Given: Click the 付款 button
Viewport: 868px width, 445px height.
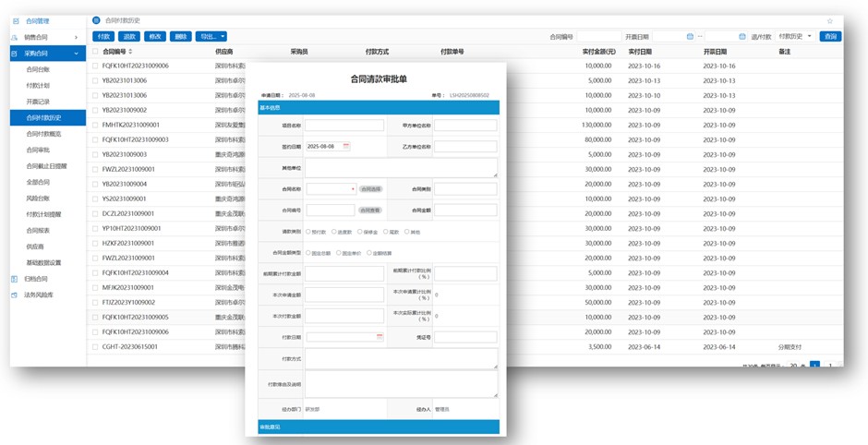Looking at the screenshot, I should point(103,37).
